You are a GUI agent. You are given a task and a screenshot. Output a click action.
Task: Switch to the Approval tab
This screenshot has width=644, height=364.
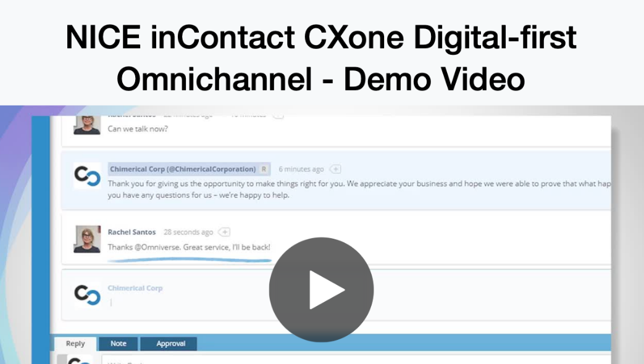coord(169,344)
